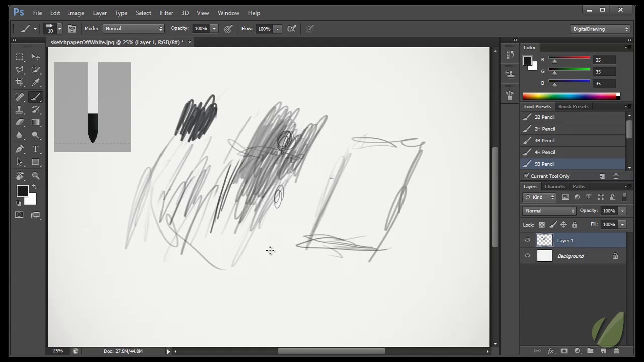Select the Spot Healing Brush tool
This screenshot has height=362, width=644.
coord(19,97)
